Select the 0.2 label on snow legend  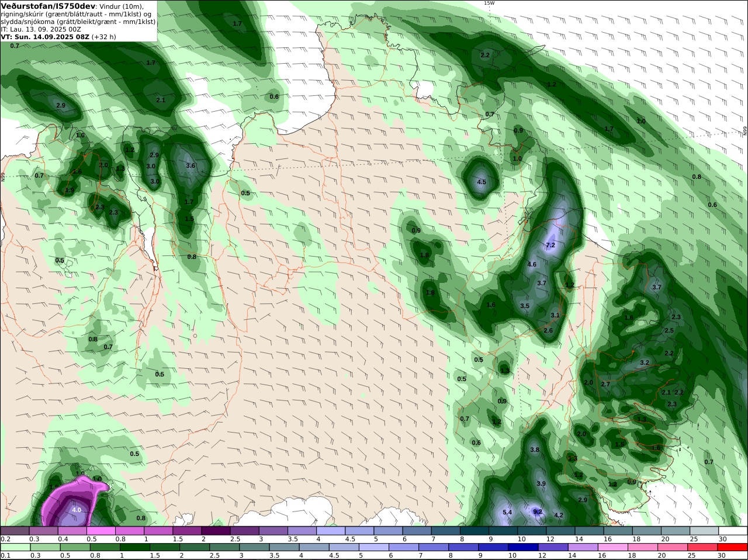click(5, 539)
